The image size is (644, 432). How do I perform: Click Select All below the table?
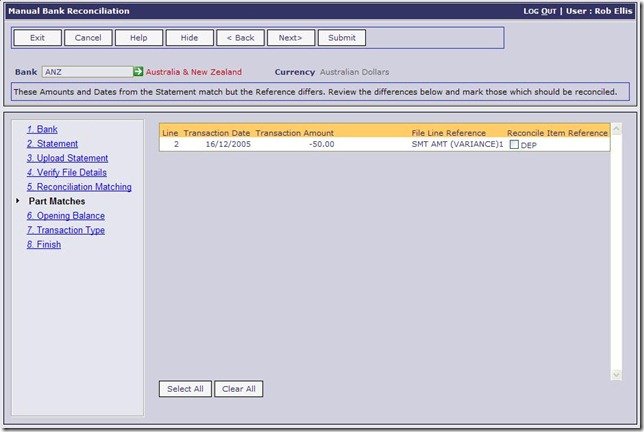click(x=185, y=389)
